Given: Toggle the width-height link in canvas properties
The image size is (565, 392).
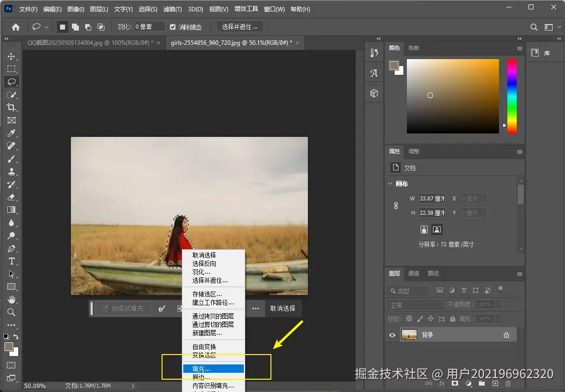Looking at the screenshot, I should (x=396, y=206).
